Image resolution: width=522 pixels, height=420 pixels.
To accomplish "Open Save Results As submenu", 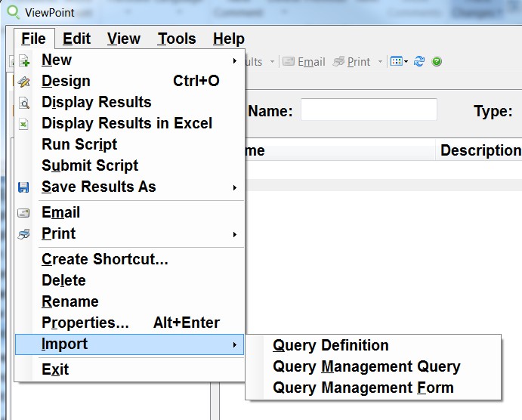I will point(130,187).
